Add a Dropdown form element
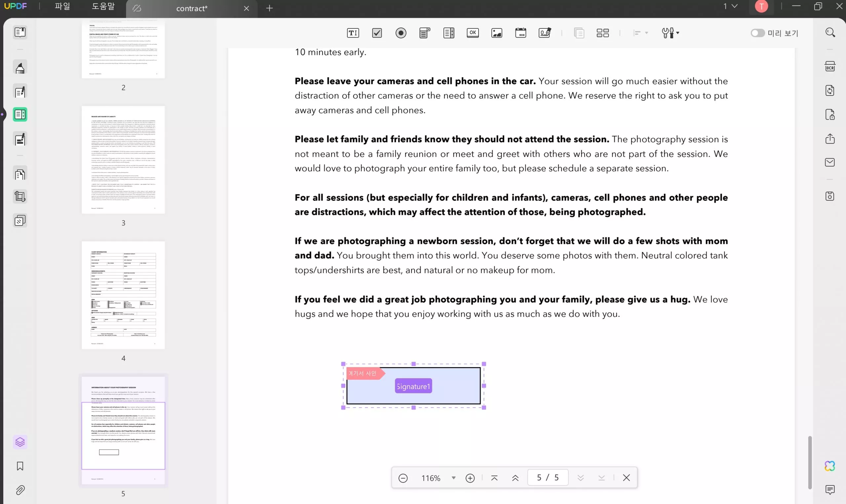This screenshot has width=846, height=504. (425, 33)
